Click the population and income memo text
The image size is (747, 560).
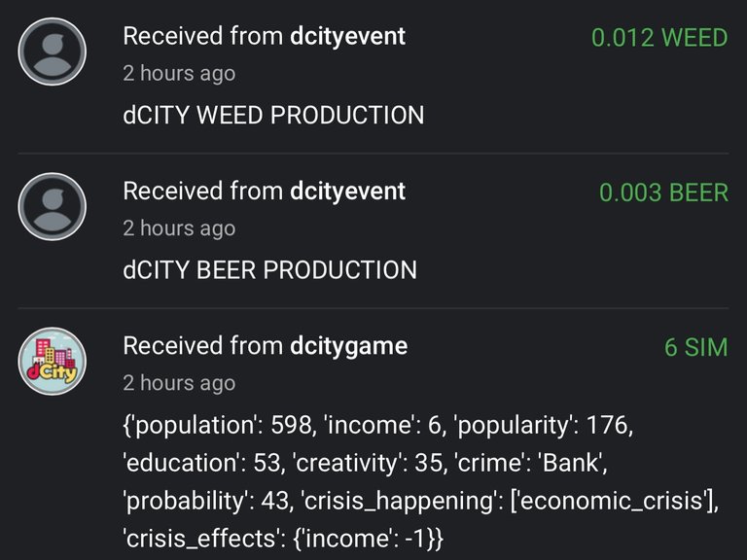(x=420, y=481)
